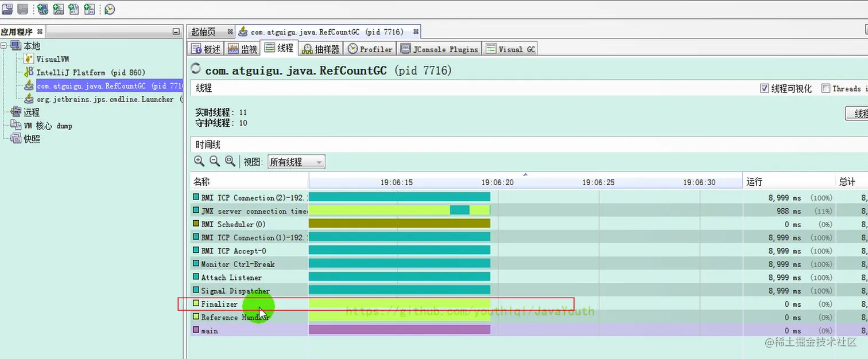868x359 pixels.
Task: Click the greyed Save Snapshot toolbar icon
Action: [23, 9]
